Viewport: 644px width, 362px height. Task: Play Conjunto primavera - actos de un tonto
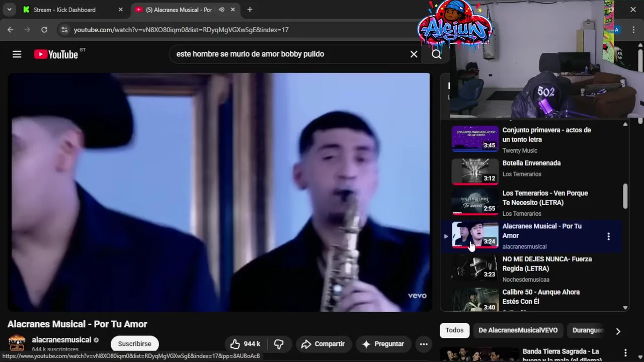(546, 135)
